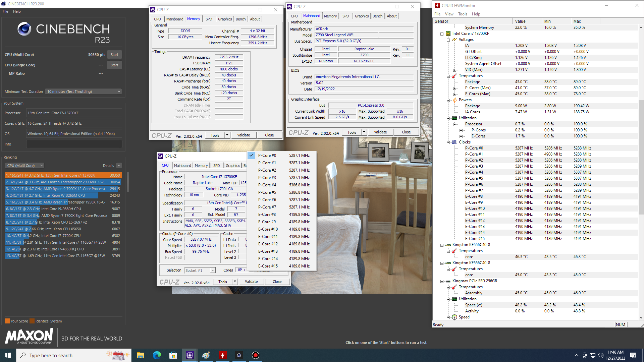Collapse the Intel Core i7 13700KF tree node
Viewport: 644px width, 362px height.
click(x=442, y=34)
